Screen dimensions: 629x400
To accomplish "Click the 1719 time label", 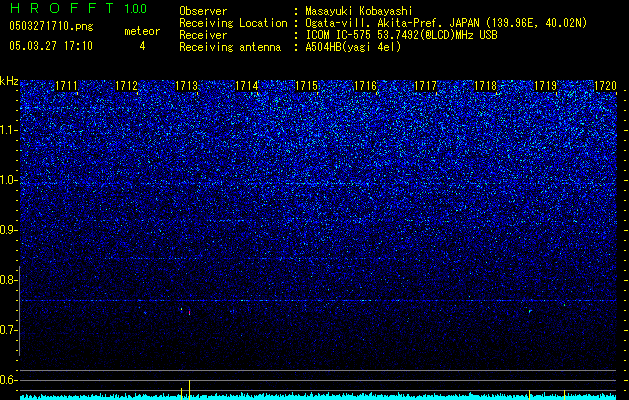I will pyautogui.click(x=546, y=86).
